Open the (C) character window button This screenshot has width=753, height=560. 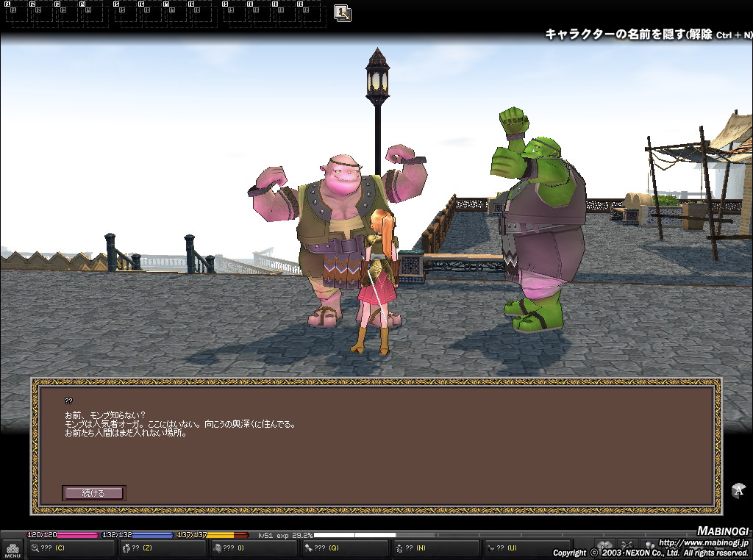pos(71,548)
